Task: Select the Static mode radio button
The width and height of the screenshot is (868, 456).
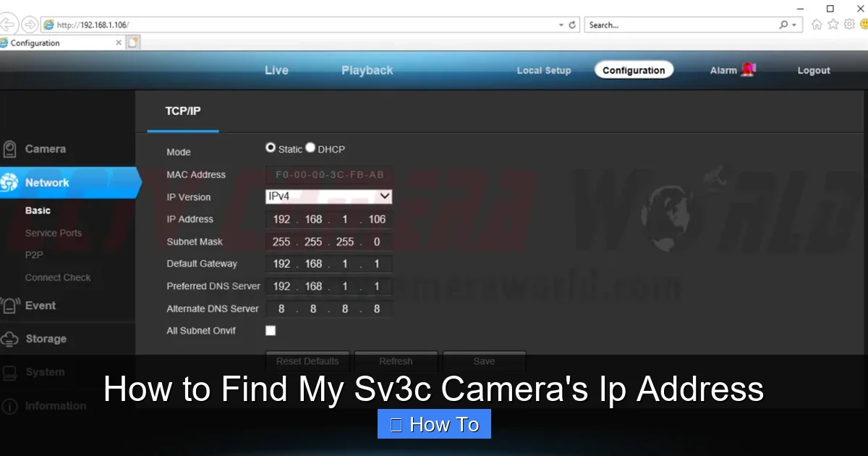Action: coord(271,148)
